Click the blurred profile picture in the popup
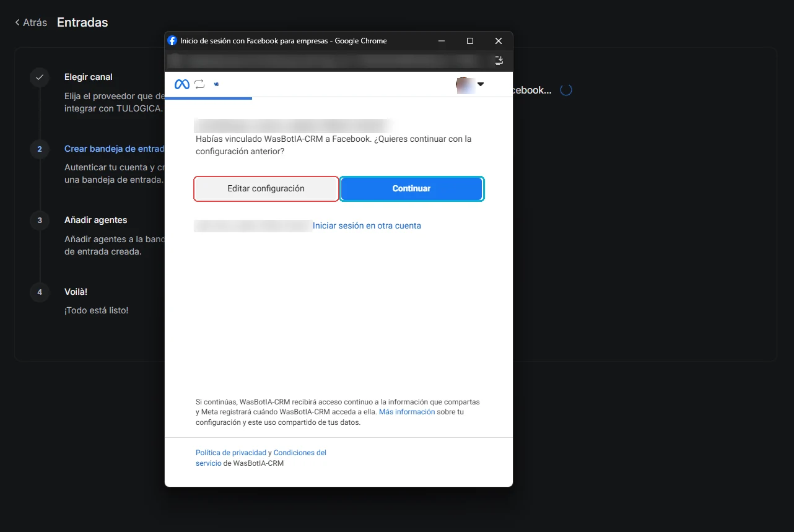The image size is (794, 532). 465,85
